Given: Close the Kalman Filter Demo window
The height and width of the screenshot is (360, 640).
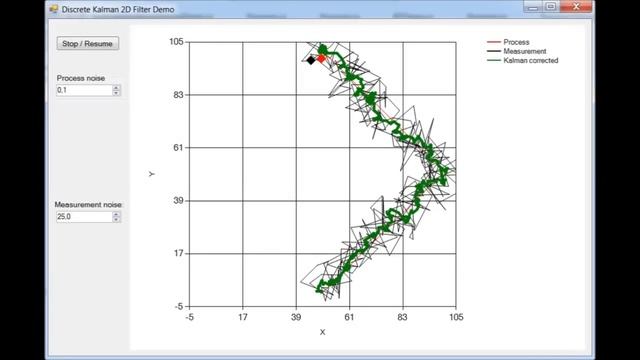Looking at the screenshot, I should [x=576, y=6].
